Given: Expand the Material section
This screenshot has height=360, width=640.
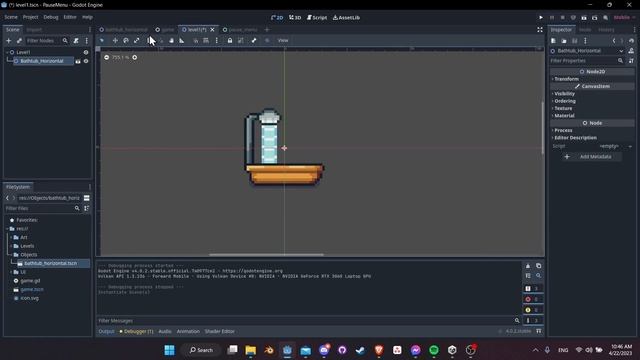Looking at the screenshot, I should [x=563, y=116].
